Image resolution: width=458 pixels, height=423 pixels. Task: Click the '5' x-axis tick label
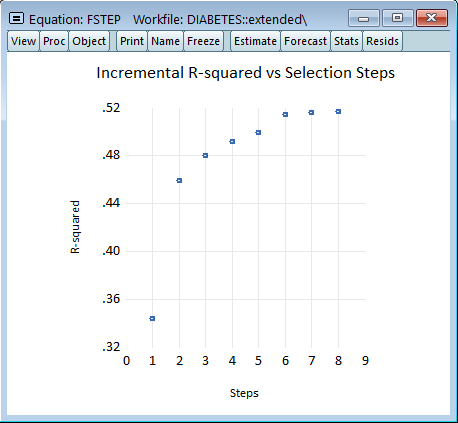(258, 361)
